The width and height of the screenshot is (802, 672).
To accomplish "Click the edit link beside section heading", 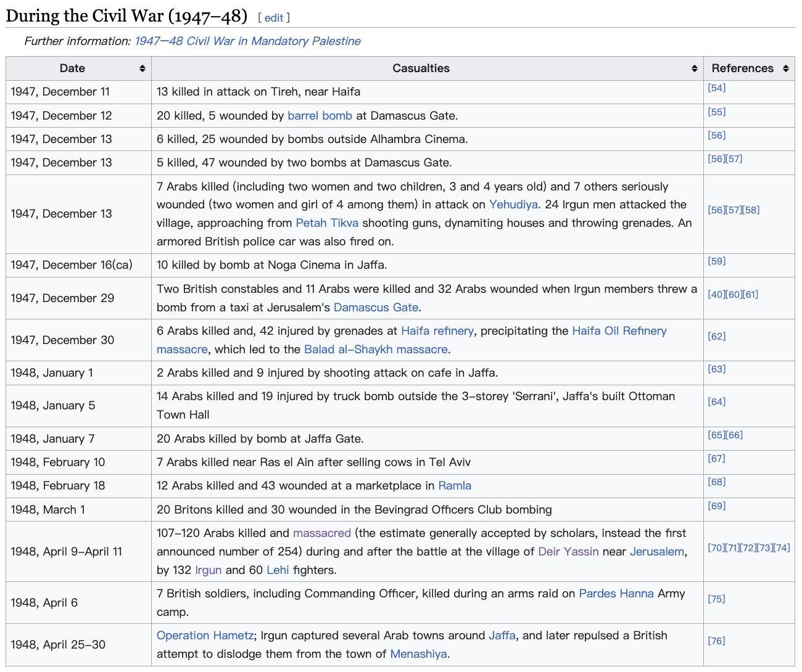I will tap(273, 18).
